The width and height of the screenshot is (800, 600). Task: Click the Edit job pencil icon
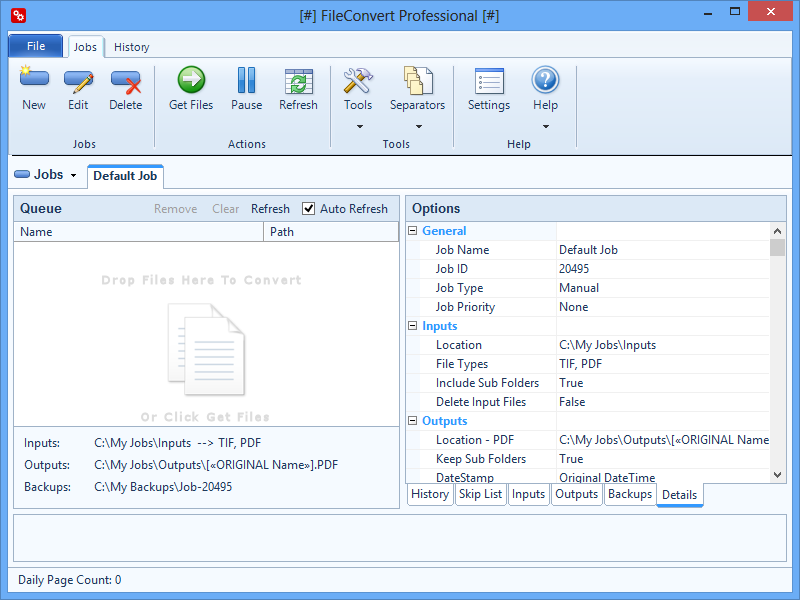click(x=78, y=81)
